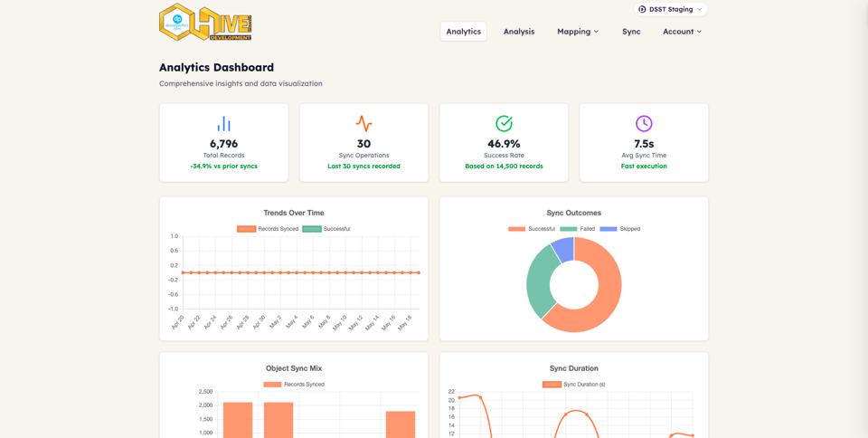Image resolution: width=868 pixels, height=438 pixels.
Task: Click the Avg Sync Time clock icon
Action: click(644, 123)
